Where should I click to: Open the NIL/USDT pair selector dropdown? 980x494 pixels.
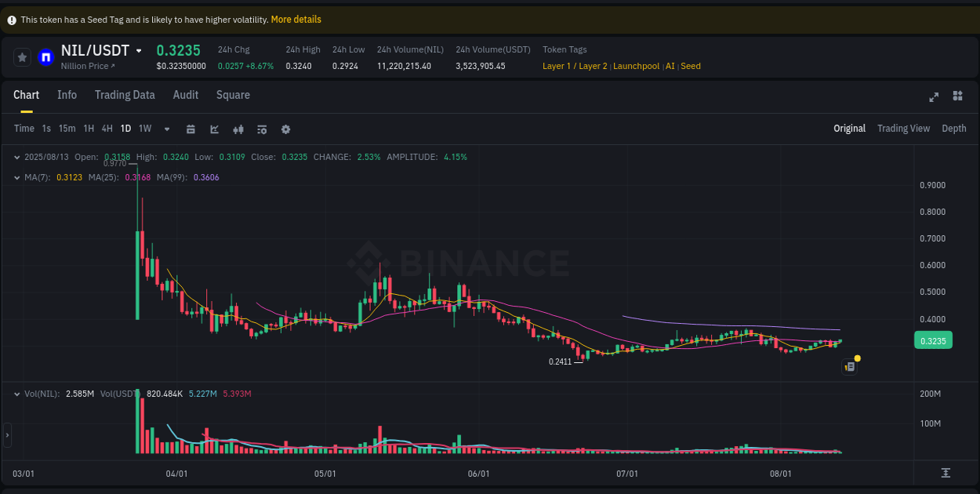(x=140, y=50)
